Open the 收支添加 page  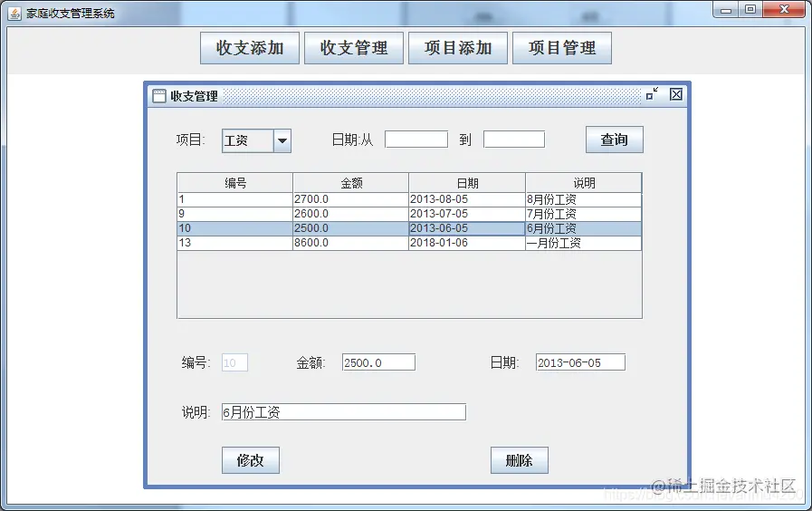[x=250, y=48]
